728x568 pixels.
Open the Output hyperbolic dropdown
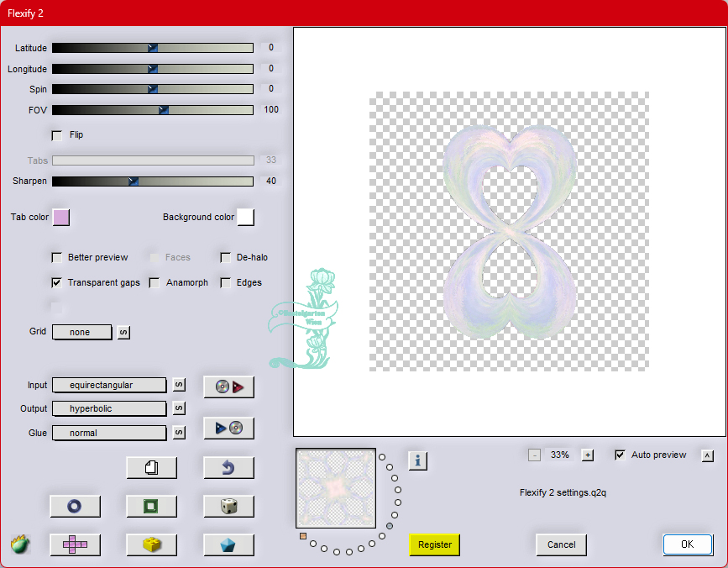(109, 408)
